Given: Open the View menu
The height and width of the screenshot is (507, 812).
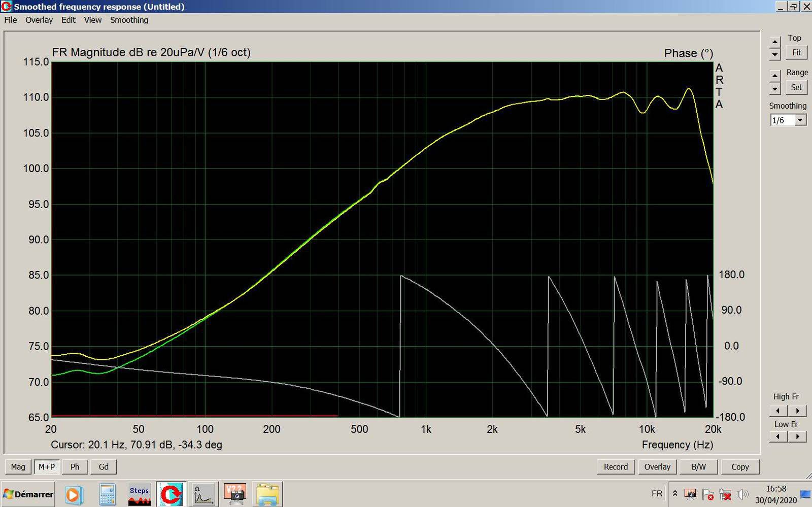Looking at the screenshot, I should click(93, 20).
